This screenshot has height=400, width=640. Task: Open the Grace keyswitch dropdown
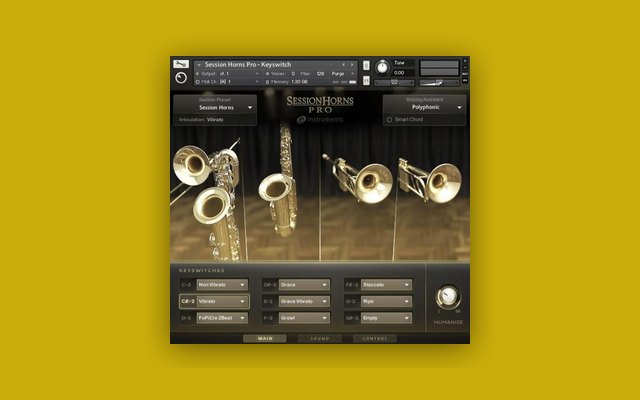304,284
